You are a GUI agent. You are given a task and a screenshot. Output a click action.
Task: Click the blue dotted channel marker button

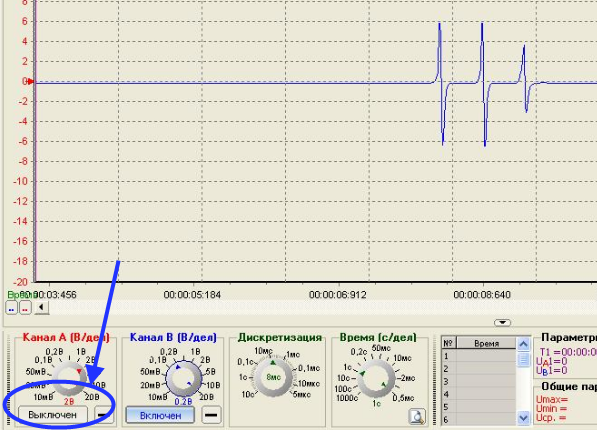[x=11, y=308]
